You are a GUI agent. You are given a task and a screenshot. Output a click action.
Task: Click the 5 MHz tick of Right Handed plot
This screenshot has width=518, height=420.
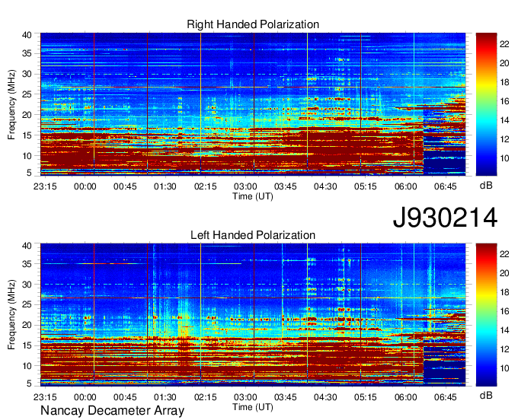(x=29, y=173)
